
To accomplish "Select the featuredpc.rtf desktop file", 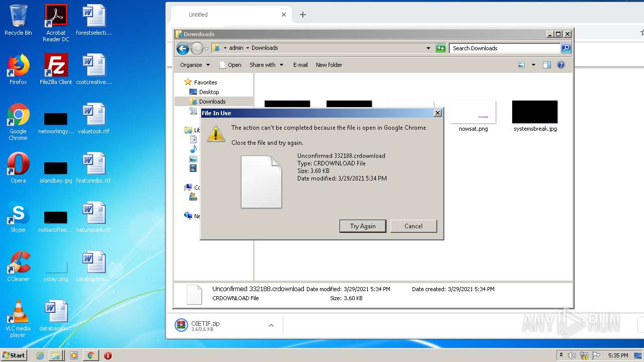I will (94, 168).
